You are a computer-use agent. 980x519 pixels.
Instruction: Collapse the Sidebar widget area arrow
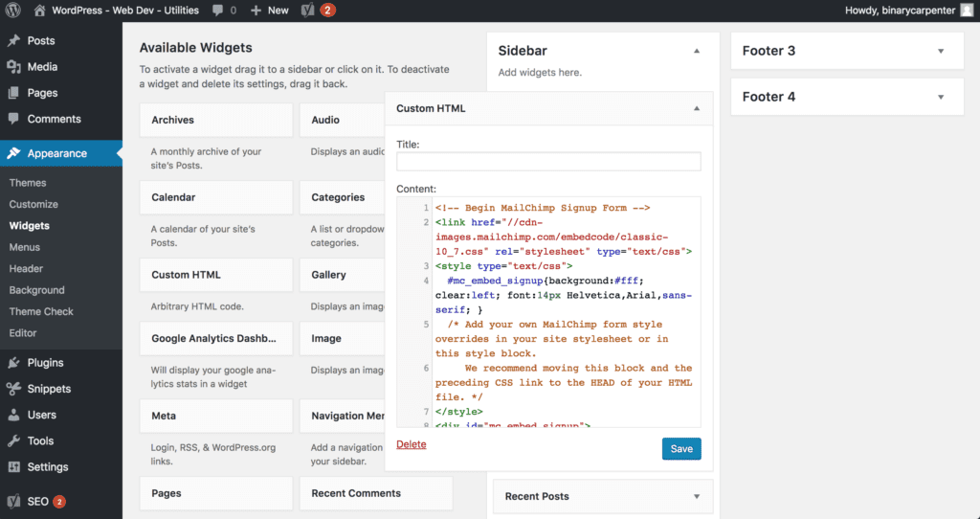697,52
